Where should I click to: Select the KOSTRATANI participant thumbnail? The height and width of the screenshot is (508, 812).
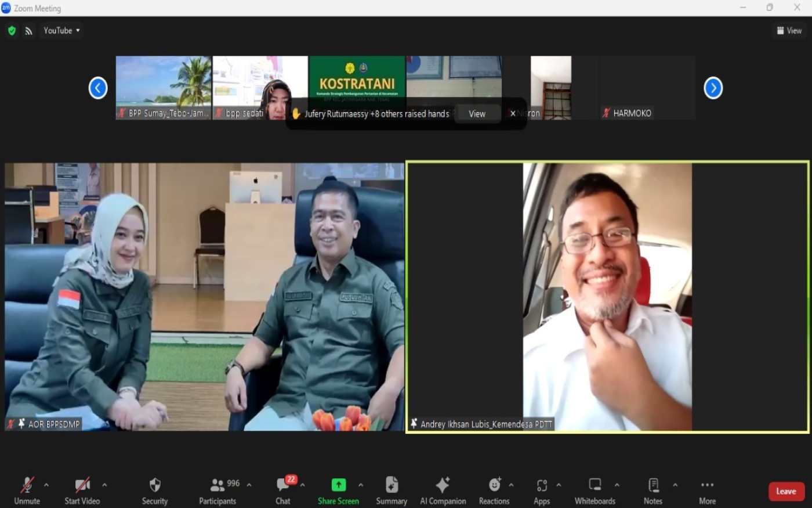(x=357, y=78)
